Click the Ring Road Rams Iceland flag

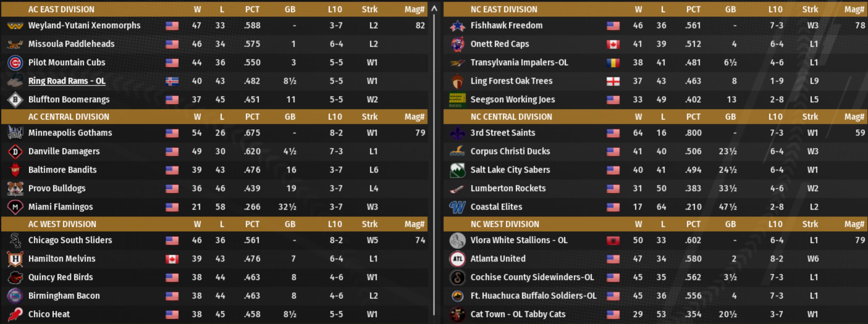pos(172,81)
